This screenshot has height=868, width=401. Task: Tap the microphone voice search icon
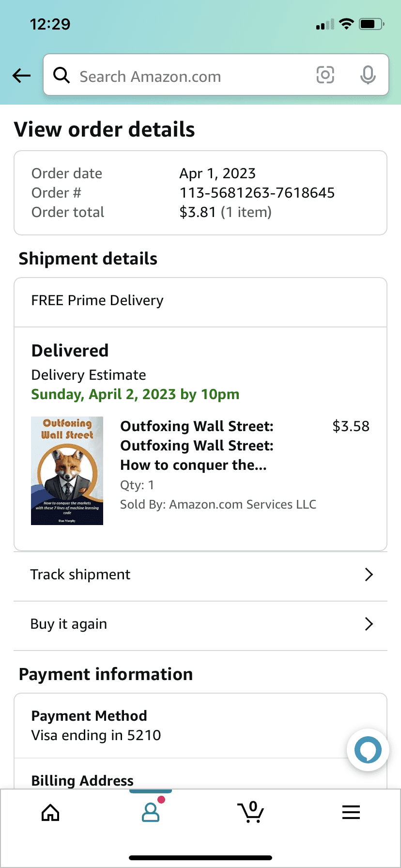(368, 75)
